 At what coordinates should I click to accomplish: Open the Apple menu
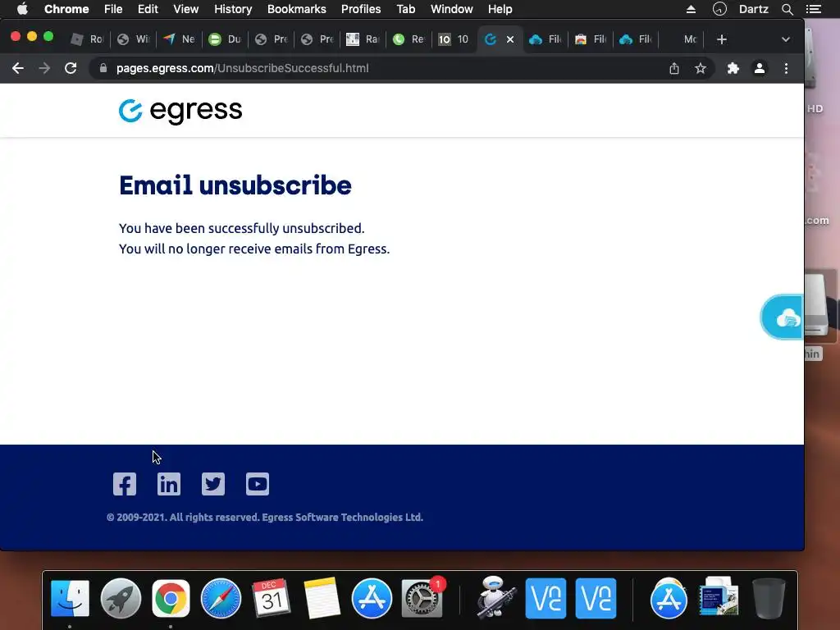point(22,9)
